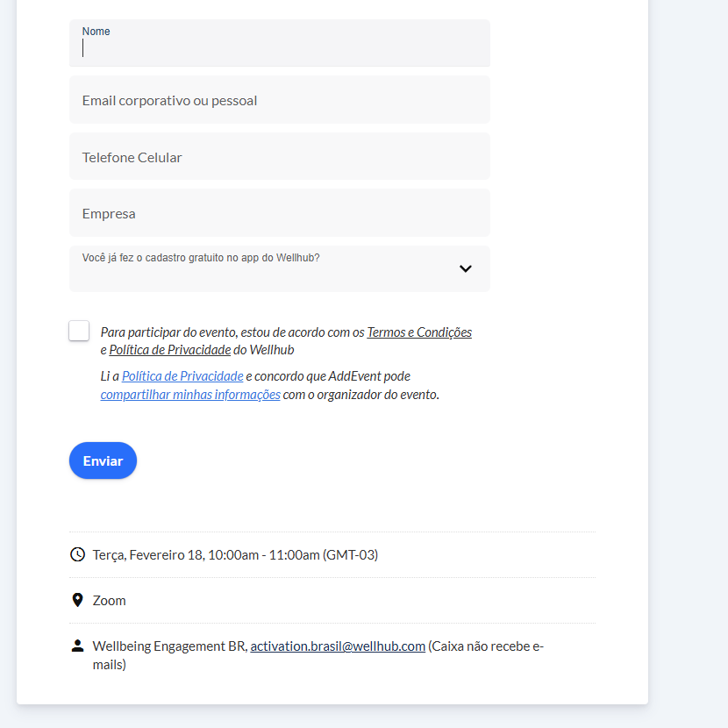
Task: Open AddEvent's blue Política de Privacidade link
Action: pos(182,376)
